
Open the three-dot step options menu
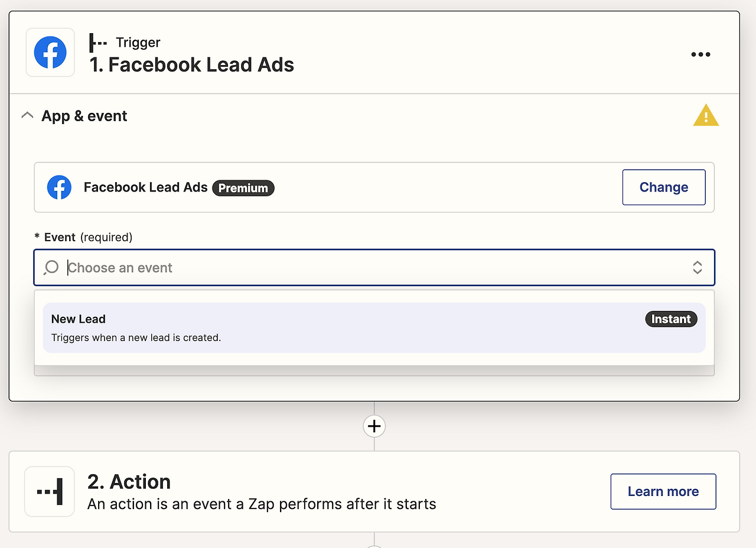pyautogui.click(x=700, y=54)
